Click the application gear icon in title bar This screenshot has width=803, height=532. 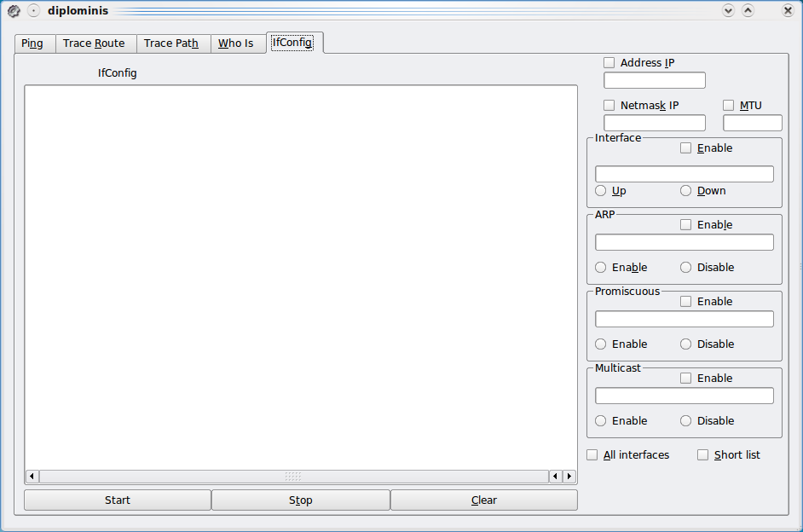14,11
